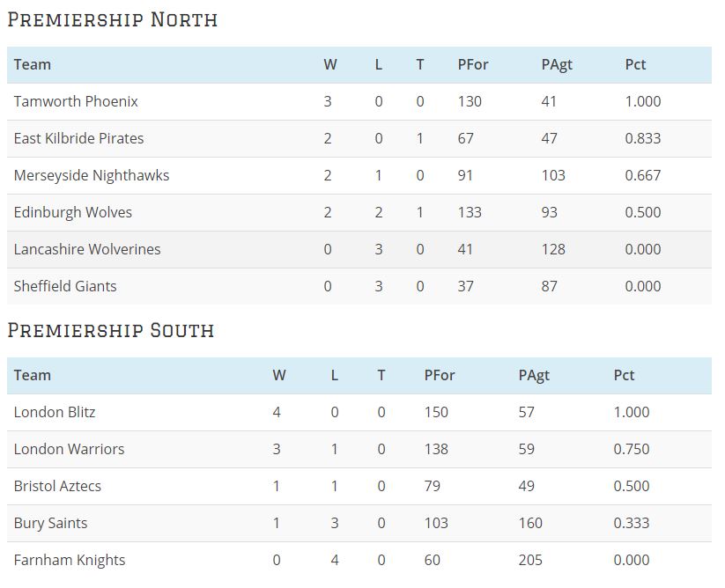Click the Bristol Aztecs team name
The height and width of the screenshot is (588, 725).
(57, 486)
